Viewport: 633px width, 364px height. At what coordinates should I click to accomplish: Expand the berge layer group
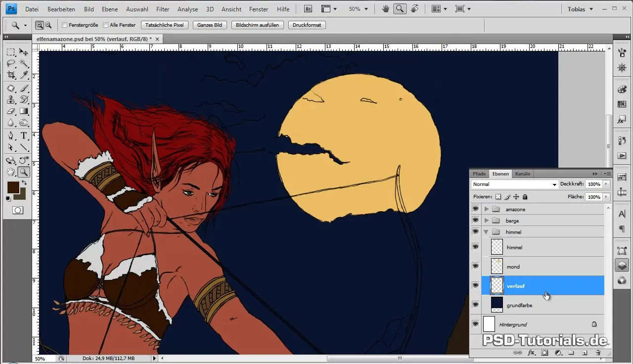click(x=487, y=221)
